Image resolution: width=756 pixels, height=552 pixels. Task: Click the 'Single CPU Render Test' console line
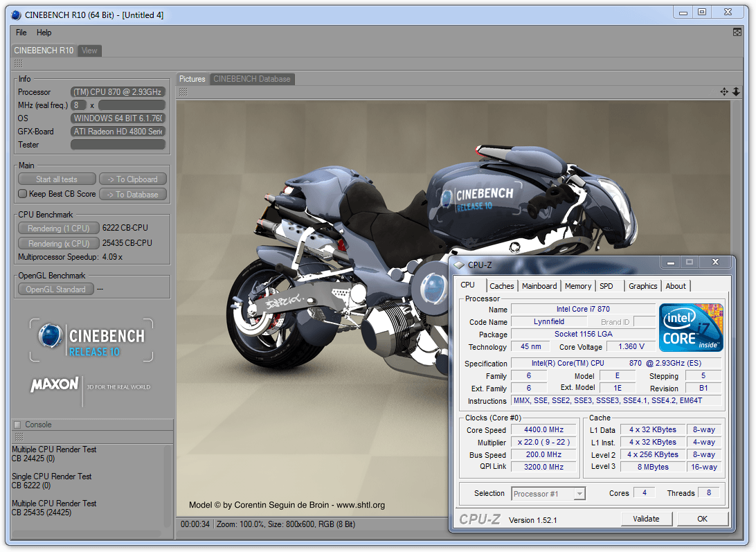[x=52, y=477]
